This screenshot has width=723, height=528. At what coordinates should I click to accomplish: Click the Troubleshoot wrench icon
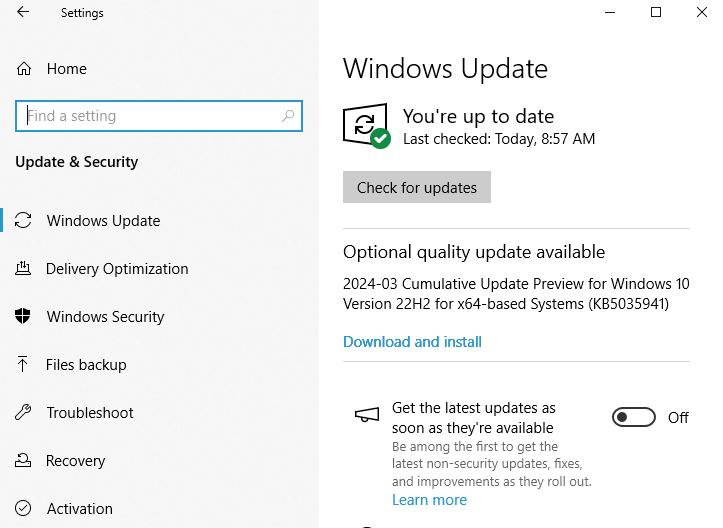click(x=23, y=412)
